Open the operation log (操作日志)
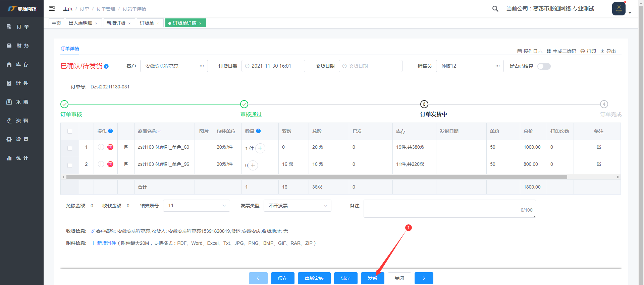Image resolution: width=644 pixels, height=285 pixels. (x=530, y=51)
